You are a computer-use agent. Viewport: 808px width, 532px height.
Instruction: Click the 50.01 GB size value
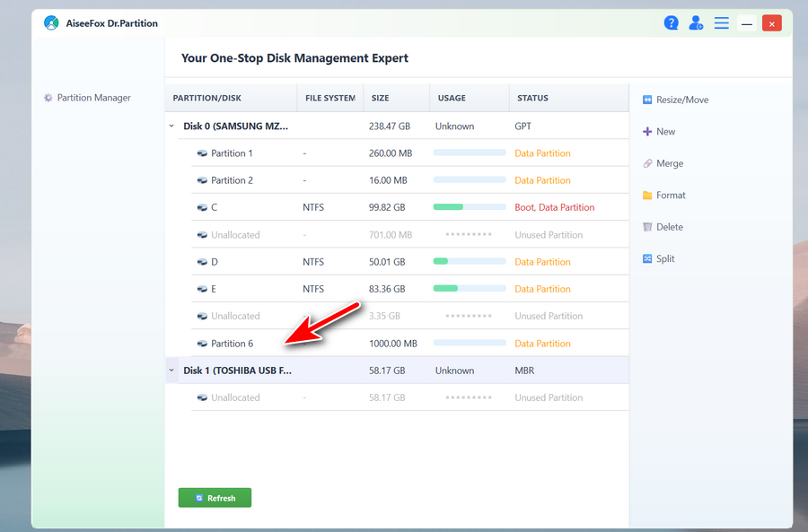[387, 262]
